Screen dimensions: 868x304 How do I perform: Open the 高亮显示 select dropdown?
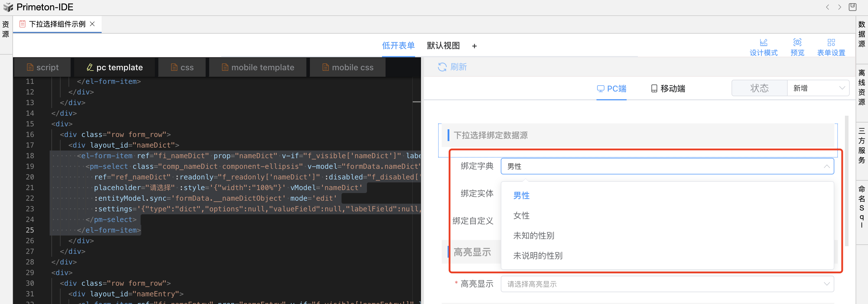[667, 284]
